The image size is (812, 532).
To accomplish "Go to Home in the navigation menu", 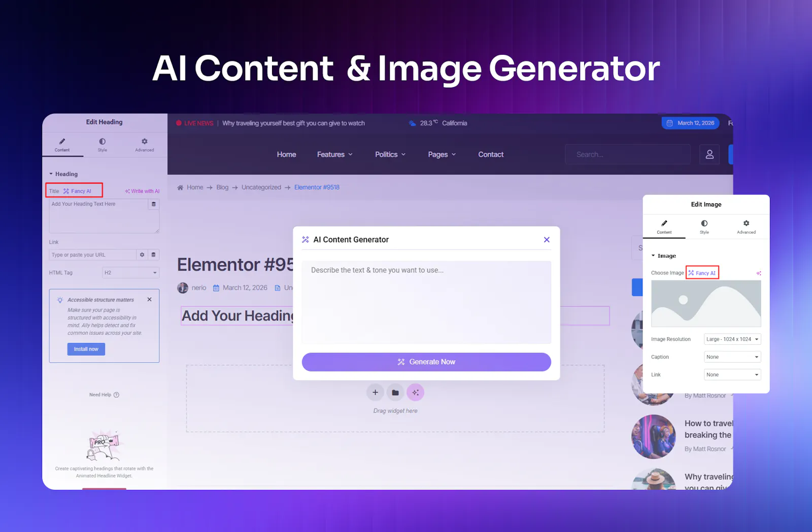I will [x=287, y=155].
